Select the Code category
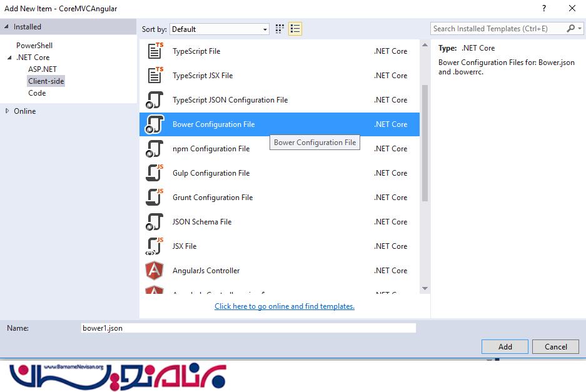Image resolution: width=586 pixels, height=392 pixels. pyautogui.click(x=37, y=93)
